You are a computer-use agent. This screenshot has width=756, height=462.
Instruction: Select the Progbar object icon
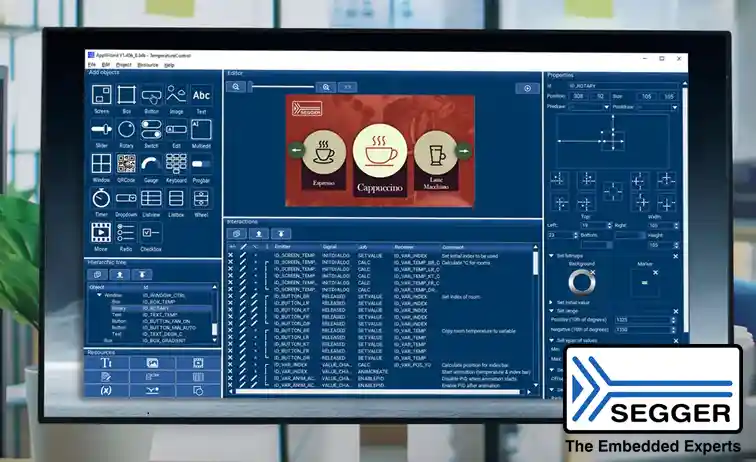pyautogui.click(x=201, y=164)
